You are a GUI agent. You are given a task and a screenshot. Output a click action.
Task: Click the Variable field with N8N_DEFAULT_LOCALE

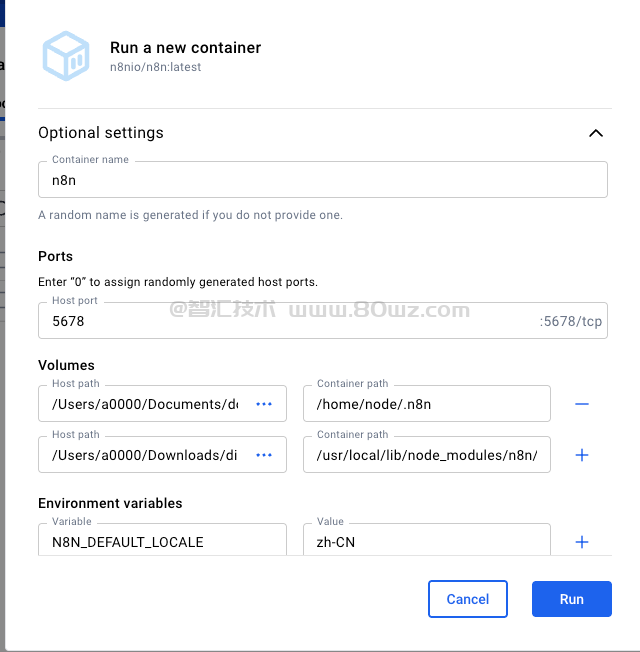(162, 542)
